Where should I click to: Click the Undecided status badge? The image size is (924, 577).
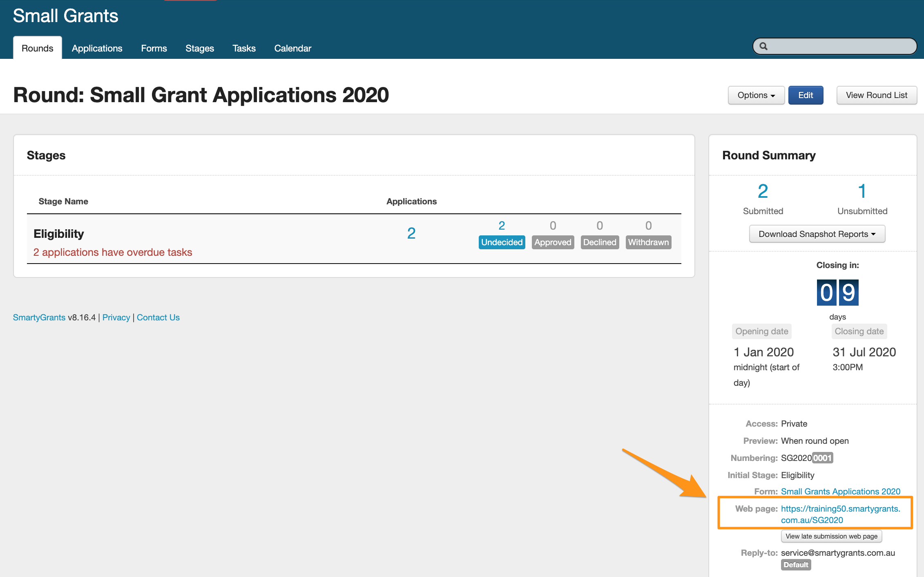[502, 242]
